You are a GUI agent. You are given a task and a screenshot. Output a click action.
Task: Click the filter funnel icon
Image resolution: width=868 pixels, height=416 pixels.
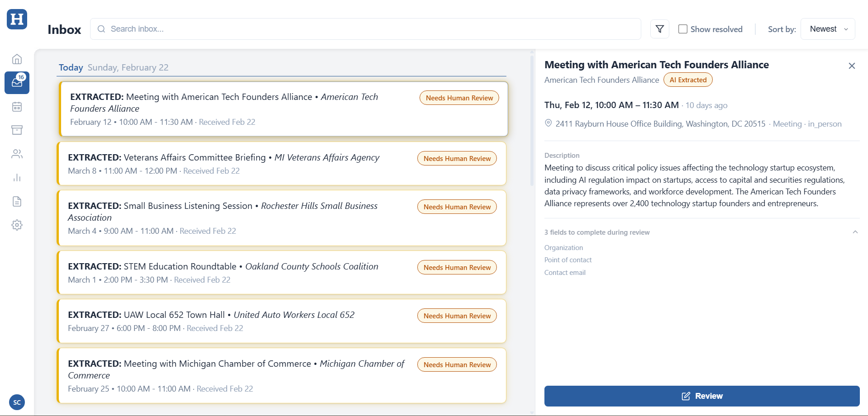(x=659, y=29)
